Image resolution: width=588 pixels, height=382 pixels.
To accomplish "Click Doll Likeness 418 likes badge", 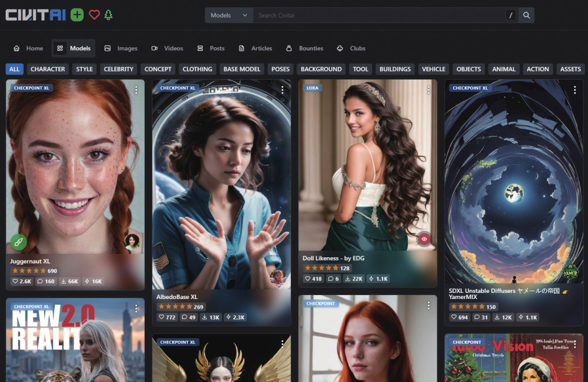I will [x=313, y=279].
